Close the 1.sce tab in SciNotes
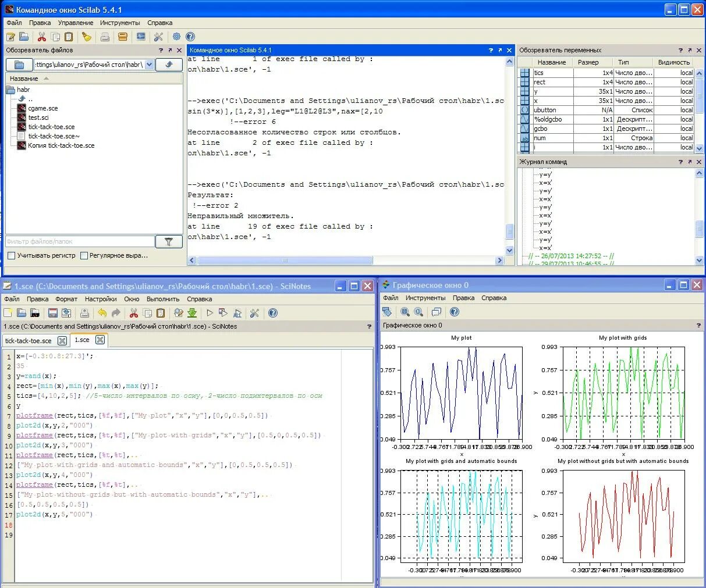706x588 pixels. [x=100, y=340]
